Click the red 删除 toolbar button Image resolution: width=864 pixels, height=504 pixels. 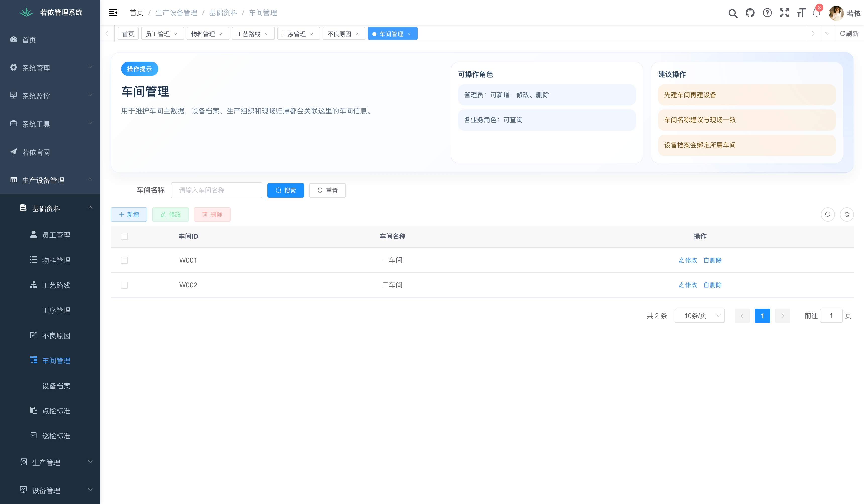212,215
